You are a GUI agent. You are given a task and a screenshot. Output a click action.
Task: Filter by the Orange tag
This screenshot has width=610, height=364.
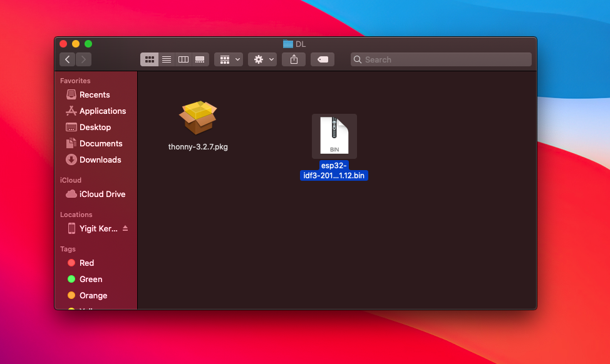(x=87, y=296)
